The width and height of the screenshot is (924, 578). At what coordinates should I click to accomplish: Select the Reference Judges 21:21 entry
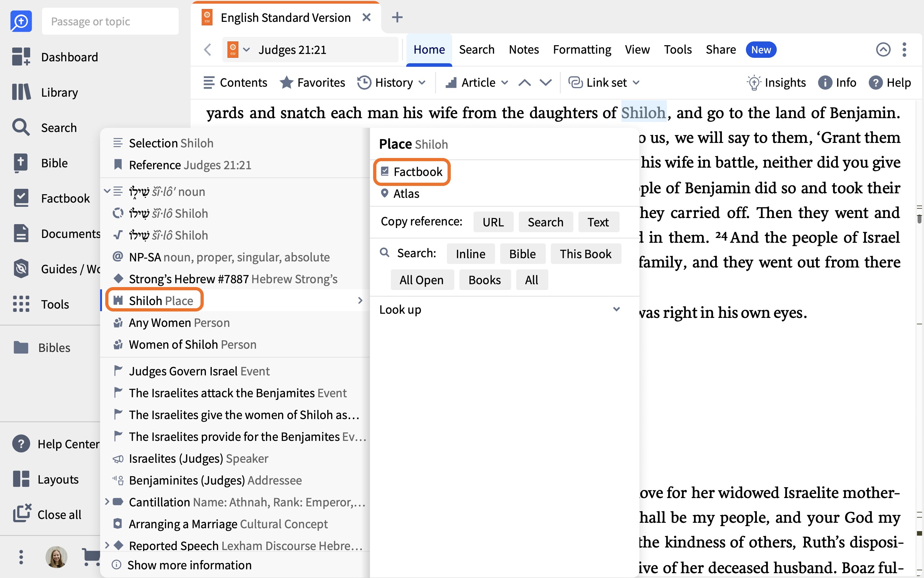[235, 165]
